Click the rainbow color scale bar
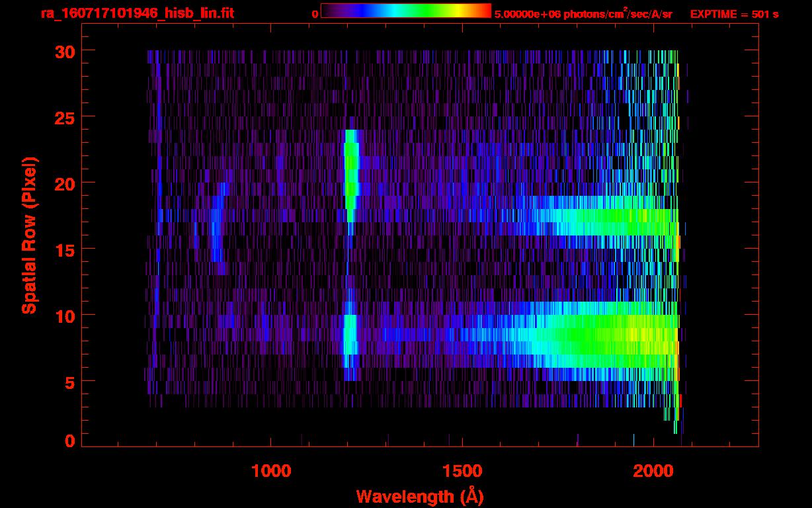 [x=405, y=11]
